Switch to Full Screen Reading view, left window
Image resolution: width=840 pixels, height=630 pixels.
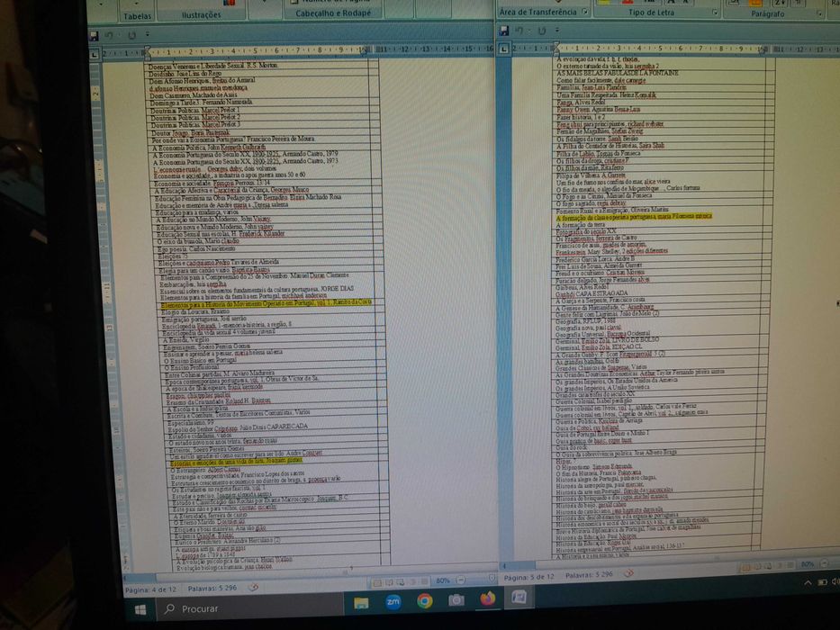tap(390, 581)
